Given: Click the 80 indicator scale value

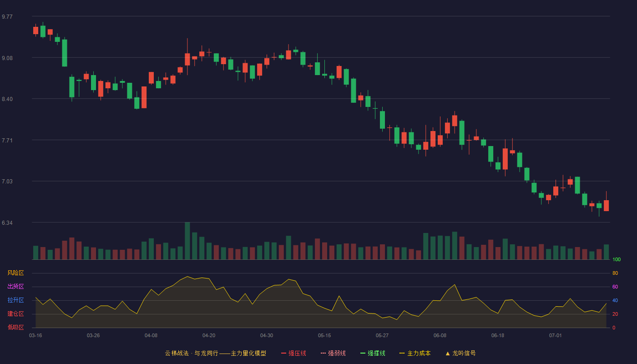Looking at the screenshot, I should point(615,273).
